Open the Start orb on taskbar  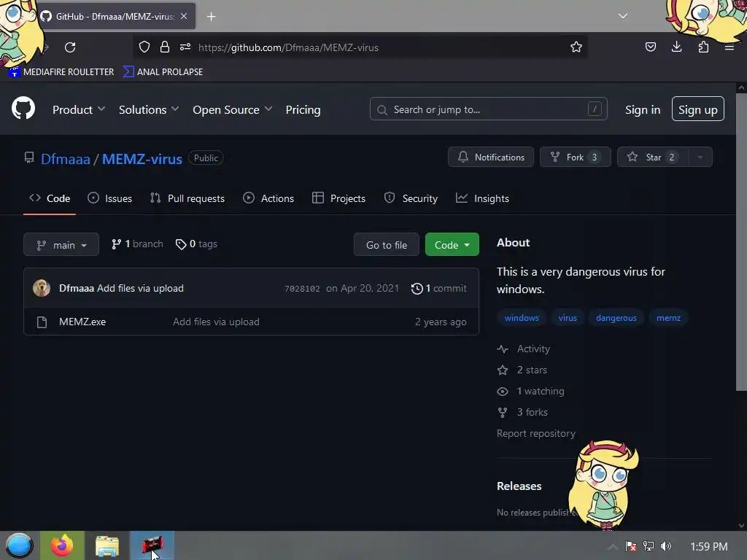click(x=18, y=545)
